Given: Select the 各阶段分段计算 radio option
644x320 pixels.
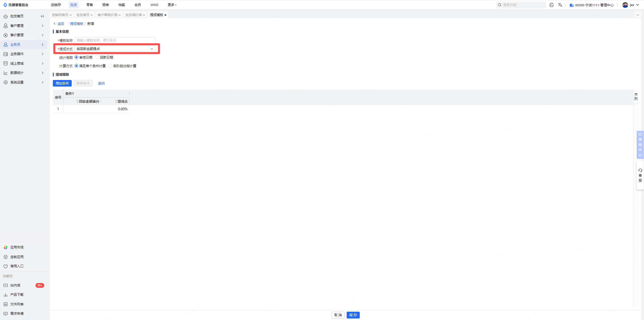Looking at the screenshot, I should click(x=110, y=66).
